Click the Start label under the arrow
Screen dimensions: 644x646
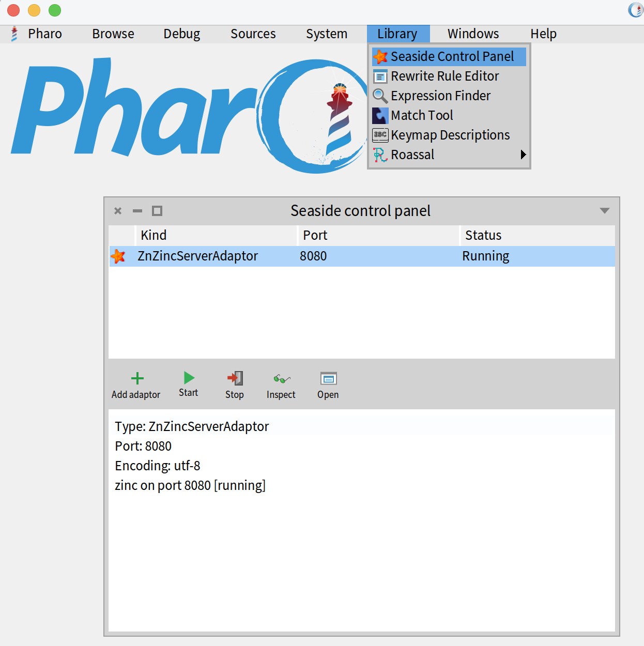click(x=189, y=393)
